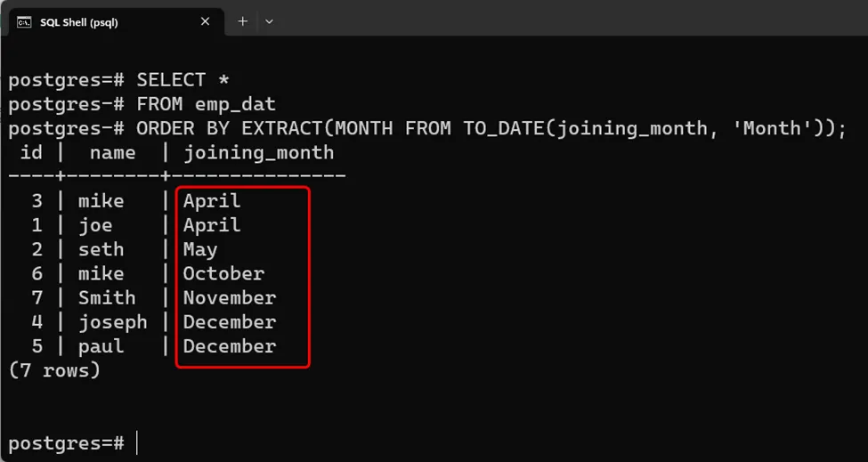The width and height of the screenshot is (868, 462).
Task: Click the name 'seth' in results
Action: tap(101, 249)
